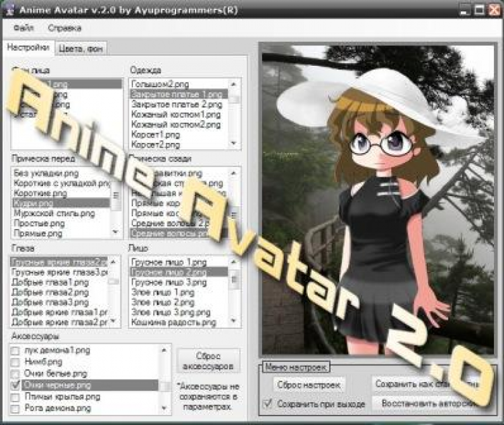Enable Нимб.png accessory checkbox
Image resolution: width=504 pixels, height=425 pixels.
(15, 363)
